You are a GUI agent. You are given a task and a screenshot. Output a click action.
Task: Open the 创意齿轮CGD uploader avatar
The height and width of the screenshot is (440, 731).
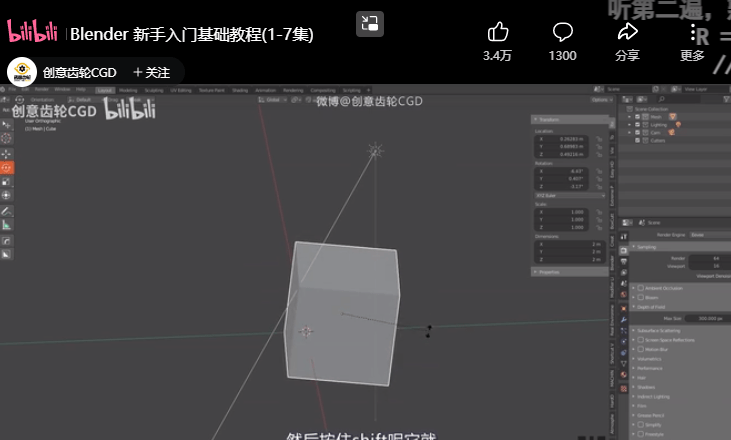coord(22,72)
